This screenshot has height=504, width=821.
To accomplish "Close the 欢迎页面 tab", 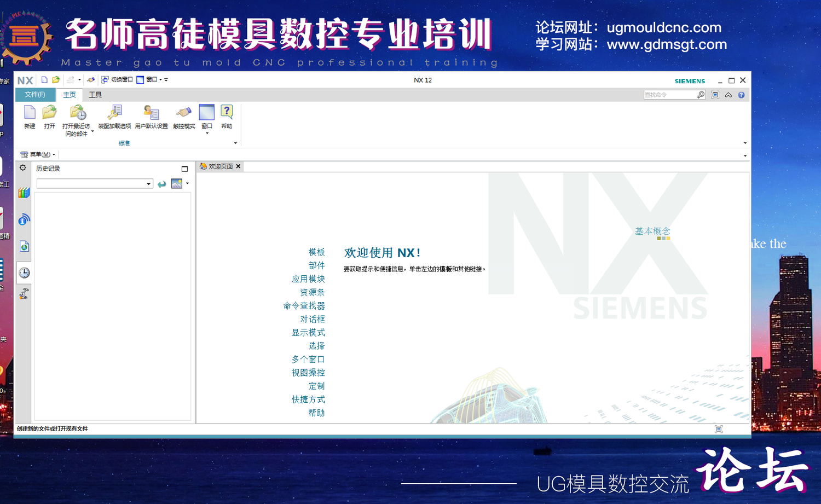I will (x=238, y=166).
